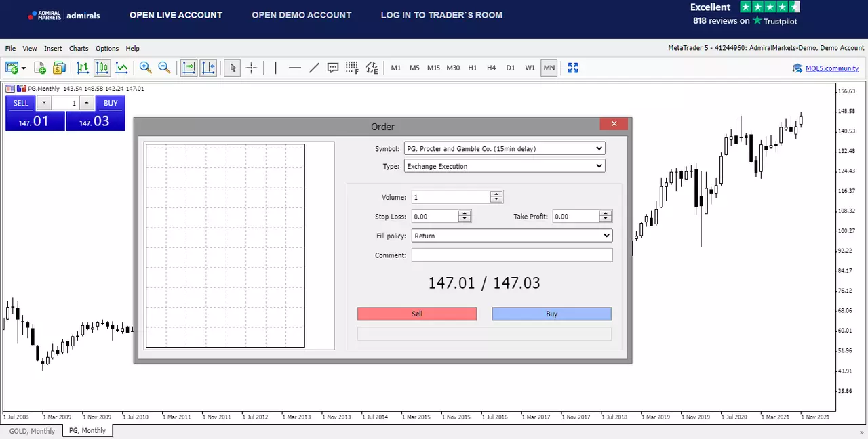Image resolution: width=868 pixels, height=439 pixels.
Task: Set timeframe to M1
Action: pos(396,68)
